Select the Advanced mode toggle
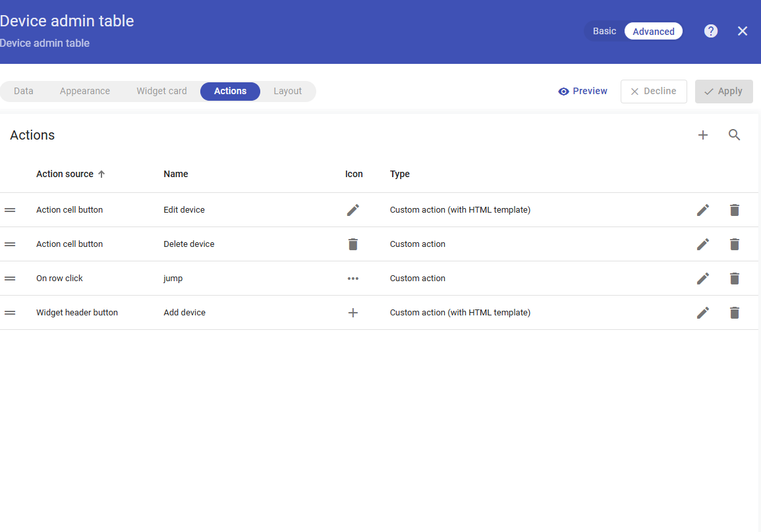The image size is (761, 532). coord(653,32)
